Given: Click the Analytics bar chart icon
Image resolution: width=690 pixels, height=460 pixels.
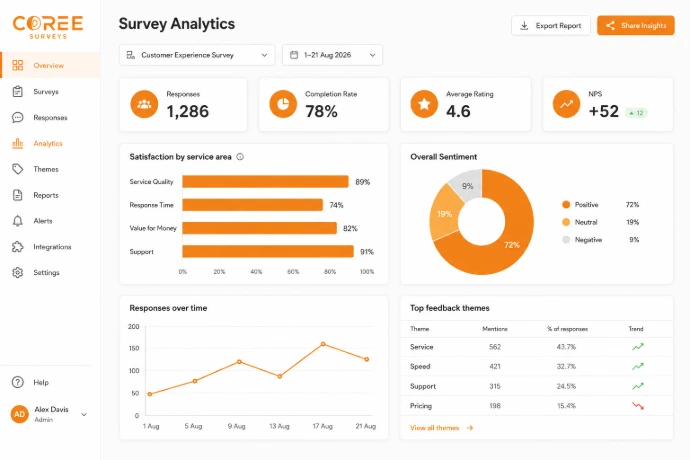Looking at the screenshot, I should (18, 143).
